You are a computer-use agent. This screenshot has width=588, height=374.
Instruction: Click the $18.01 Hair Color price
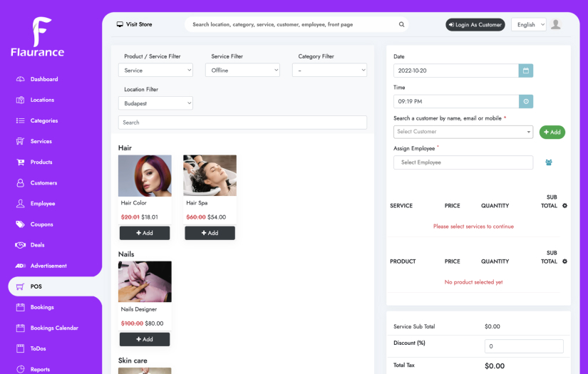150,217
